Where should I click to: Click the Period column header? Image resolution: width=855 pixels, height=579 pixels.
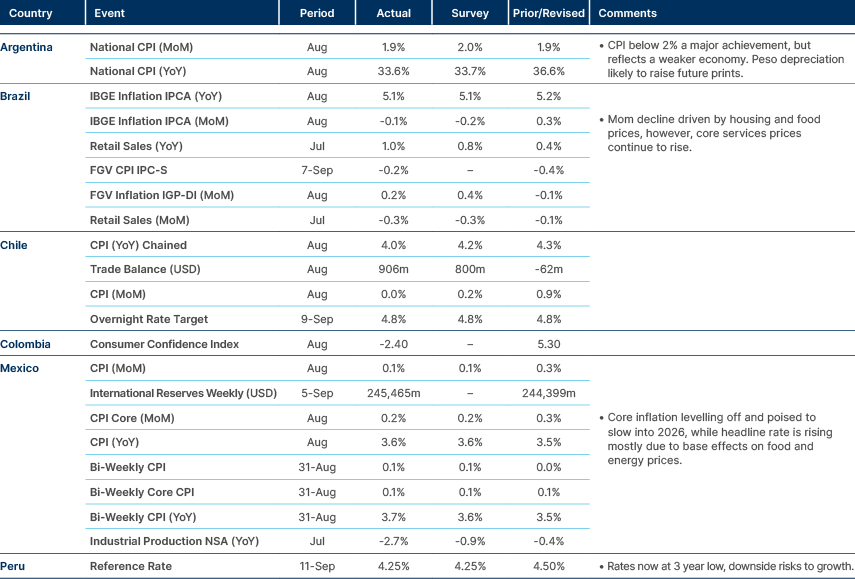(317, 13)
